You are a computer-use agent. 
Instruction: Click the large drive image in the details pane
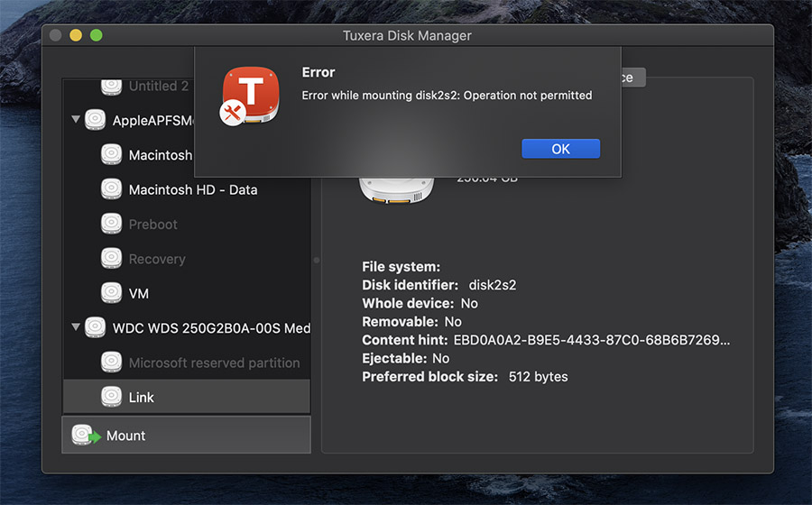pyautogui.click(x=397, y=190)
